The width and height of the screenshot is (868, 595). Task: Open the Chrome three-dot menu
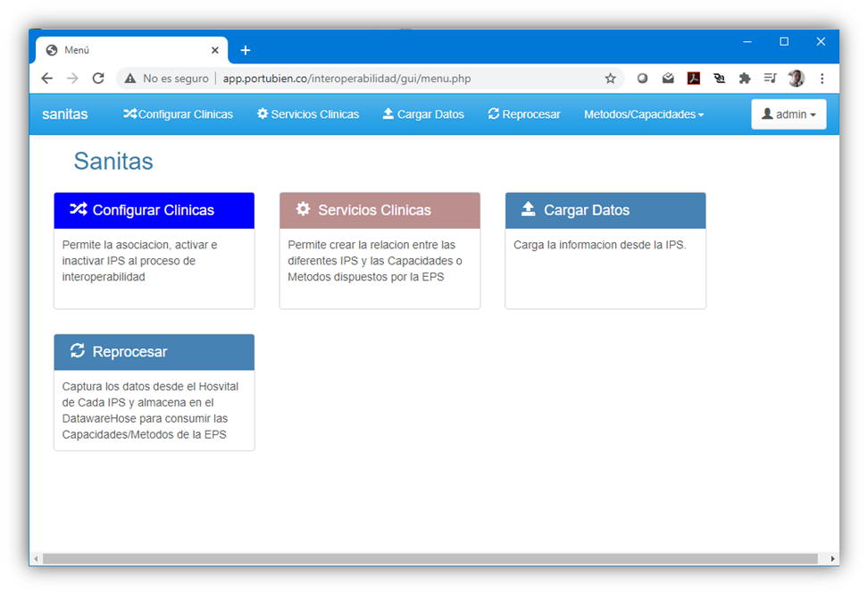(822, 79)
